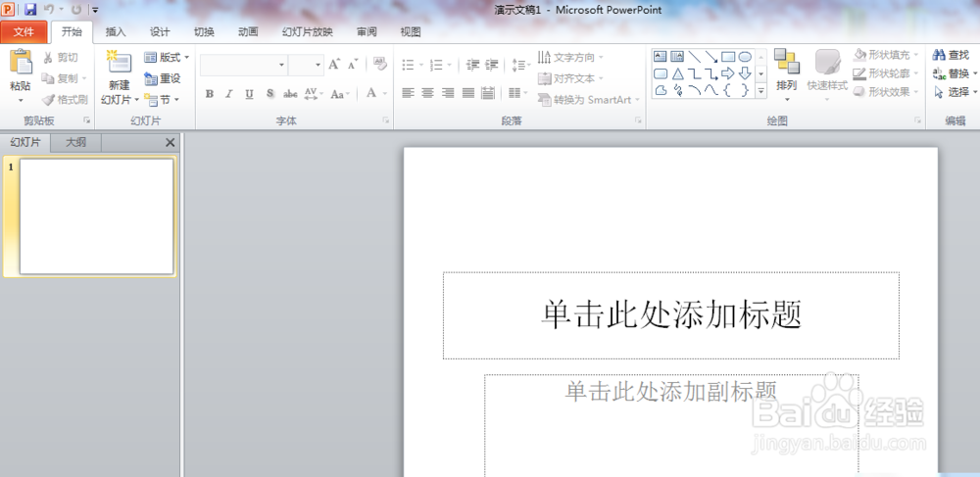Toggle Strikethrough (abc) formatting

(x=290, y=94)
